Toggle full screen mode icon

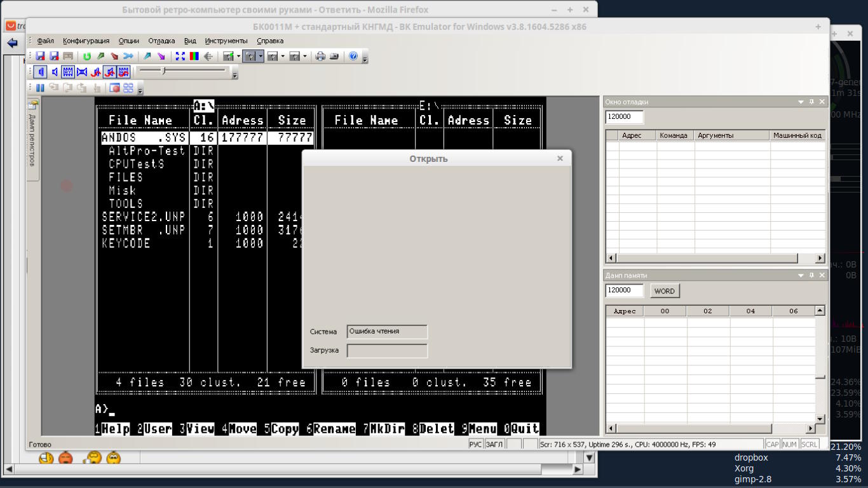pos(180,57)
